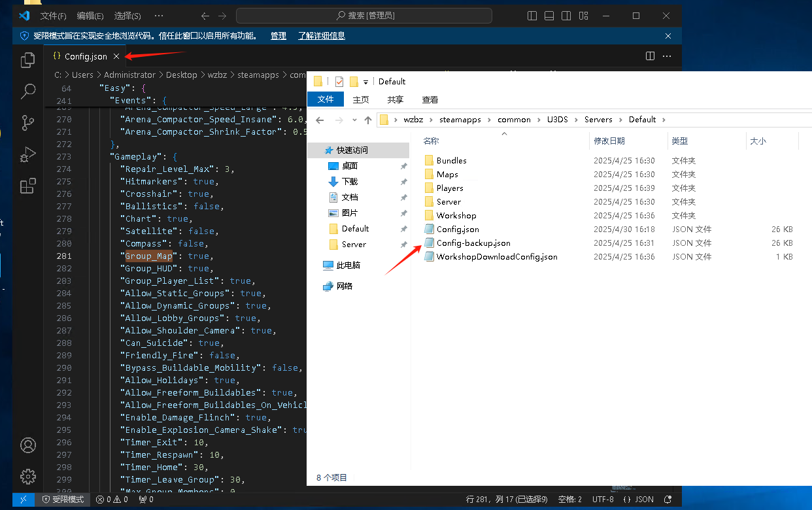Open the 选择(S) menu in VS Code
Screen dimensions: 812x510
point(127,15)
